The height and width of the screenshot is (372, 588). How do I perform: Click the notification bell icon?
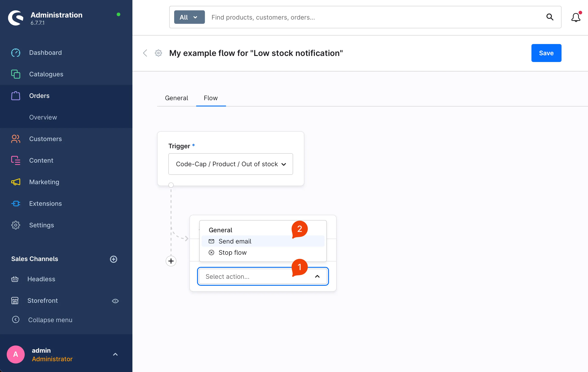click(x=576, y=17)
